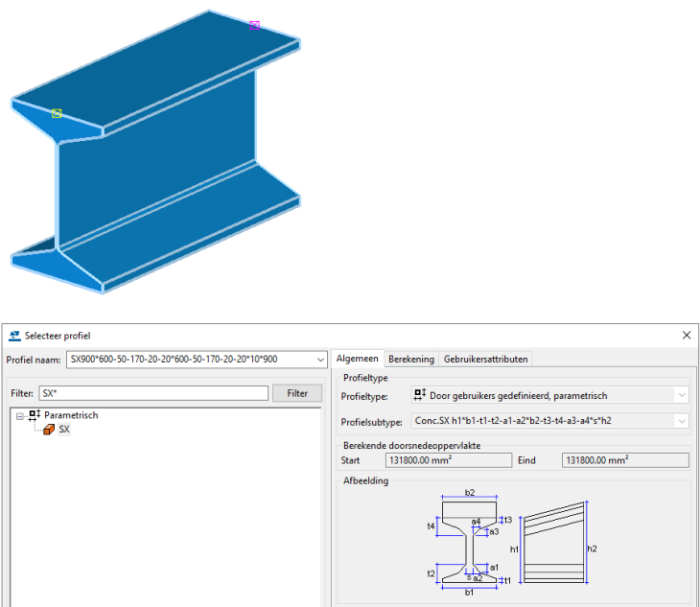Open the Gebruikersattributen tab
700x607 pixels.
coord(484,359)
